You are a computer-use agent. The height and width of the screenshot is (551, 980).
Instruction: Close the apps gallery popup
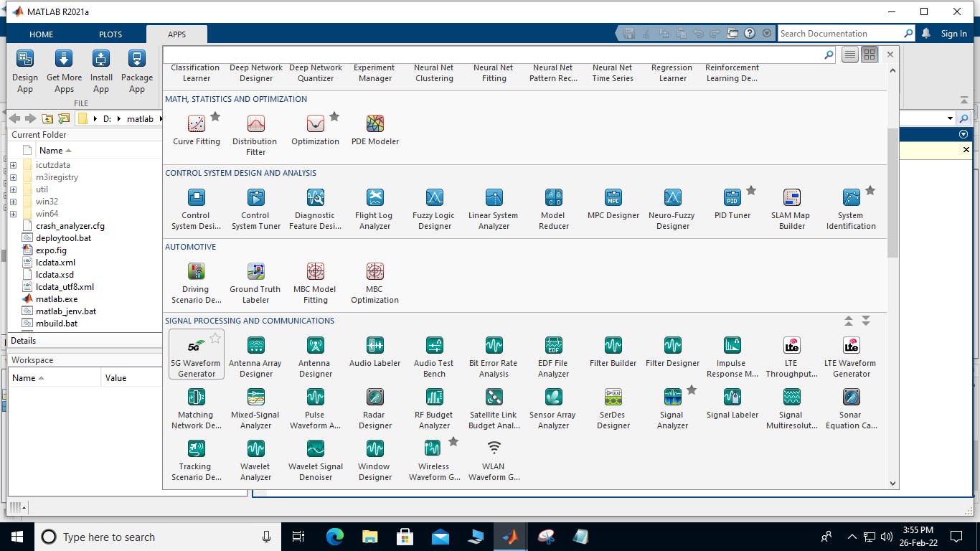[x=890, y=55]
